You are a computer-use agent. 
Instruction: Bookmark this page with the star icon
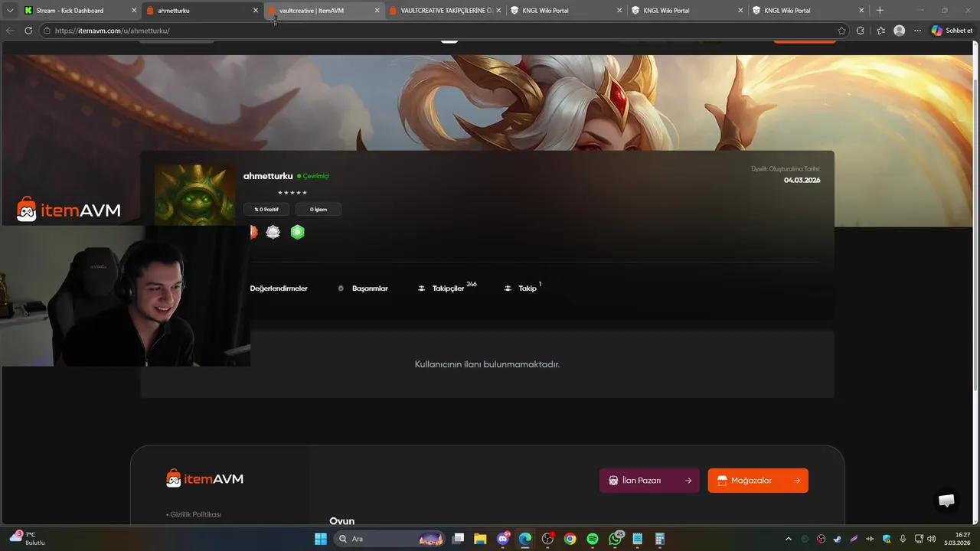[842, 31]
